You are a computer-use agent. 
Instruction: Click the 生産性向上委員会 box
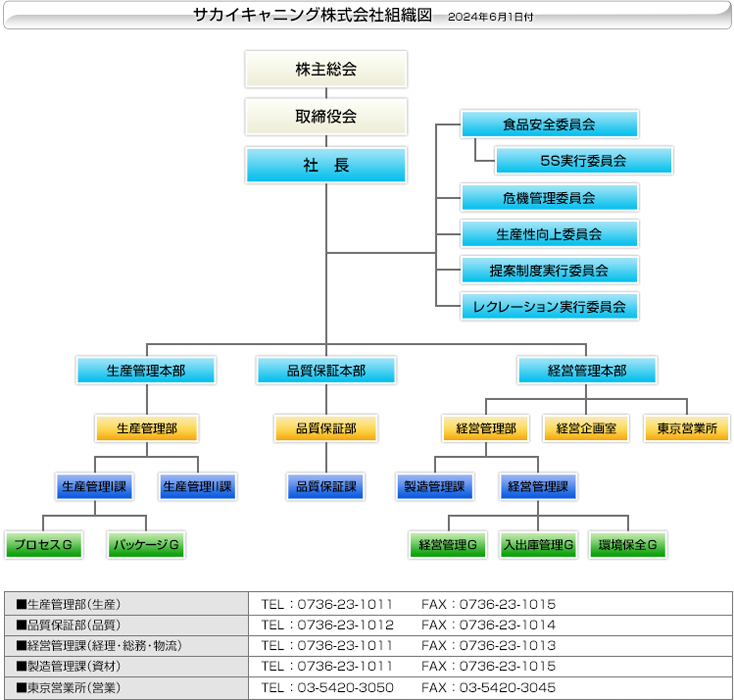pyautogui.click(x=549, y=234)
